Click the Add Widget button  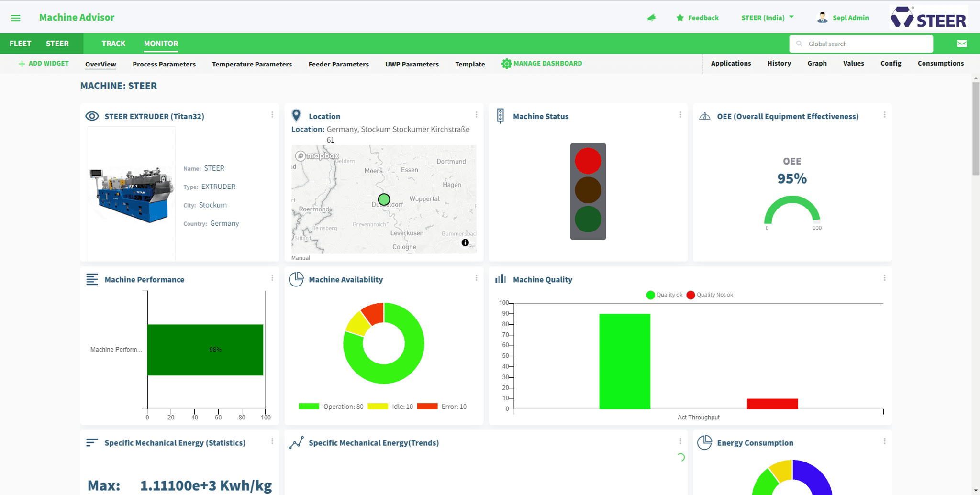click(44, 64)
